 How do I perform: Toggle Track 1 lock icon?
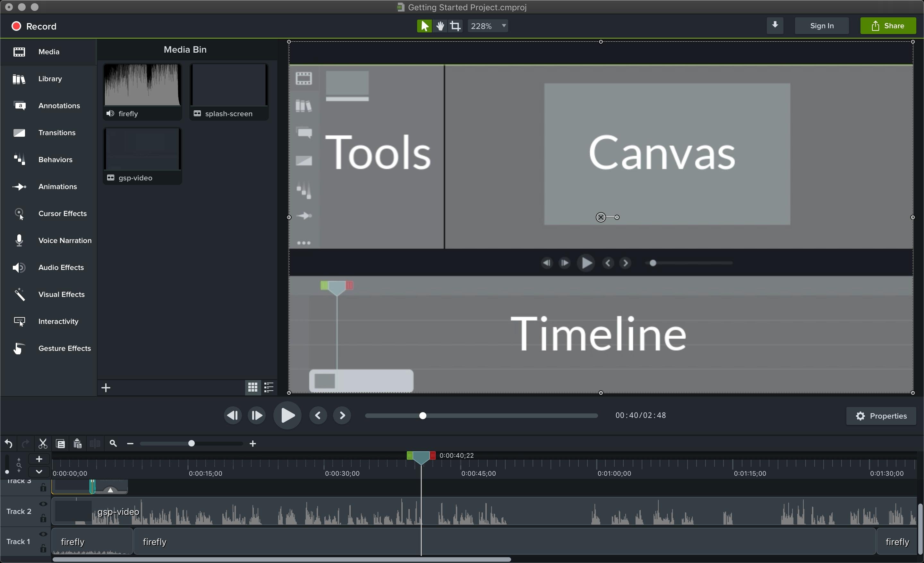[43, 548]
